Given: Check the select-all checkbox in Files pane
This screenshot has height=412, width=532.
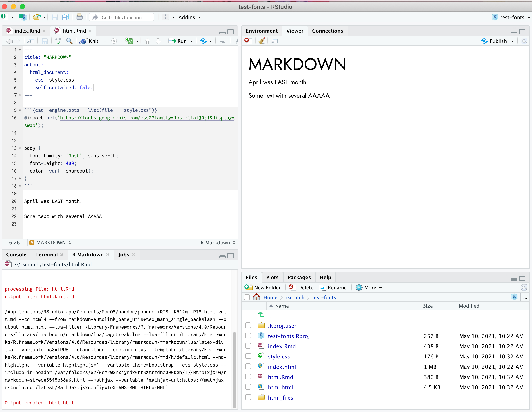Looking at the screenshot, I should 247,297.
